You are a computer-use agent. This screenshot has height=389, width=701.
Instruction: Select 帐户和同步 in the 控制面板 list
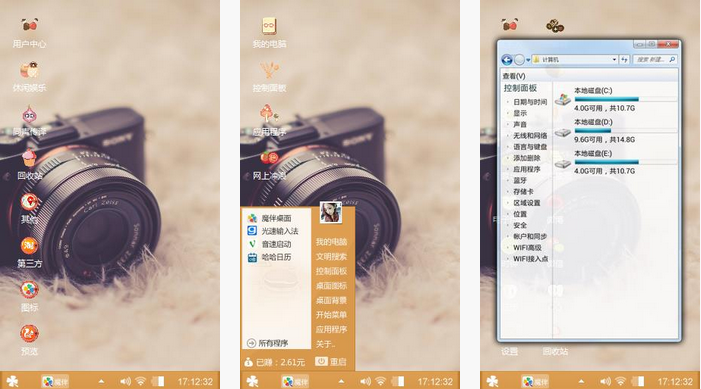(x=530, y=236)
